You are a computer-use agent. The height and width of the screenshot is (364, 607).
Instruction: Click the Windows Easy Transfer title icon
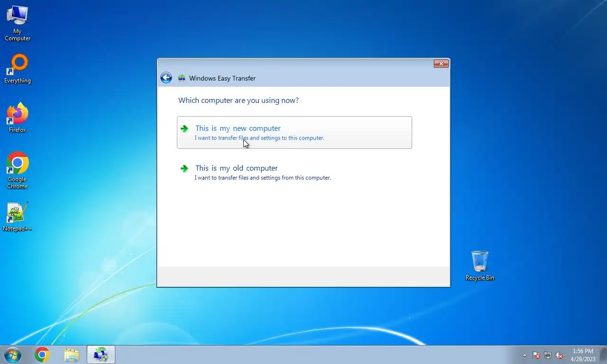pos(182,78)
